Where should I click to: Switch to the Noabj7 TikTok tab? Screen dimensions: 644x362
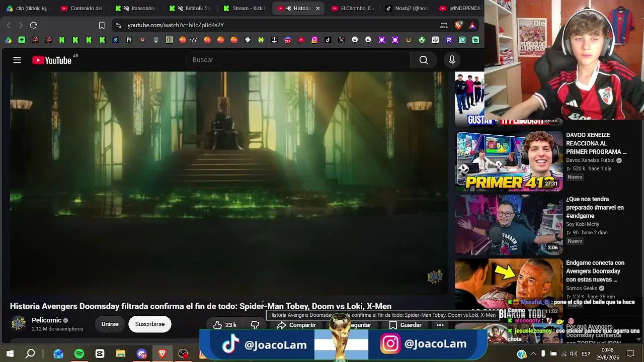click(408, 8)
